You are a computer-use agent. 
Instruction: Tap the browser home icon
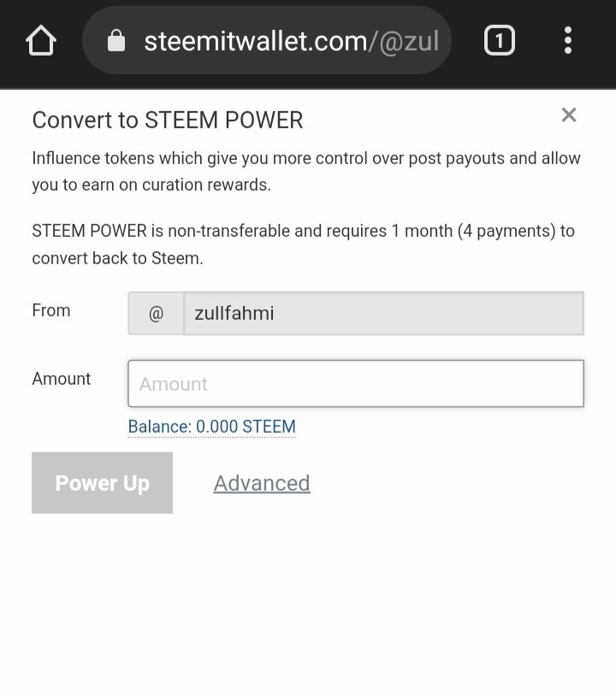tap(41, 41)
